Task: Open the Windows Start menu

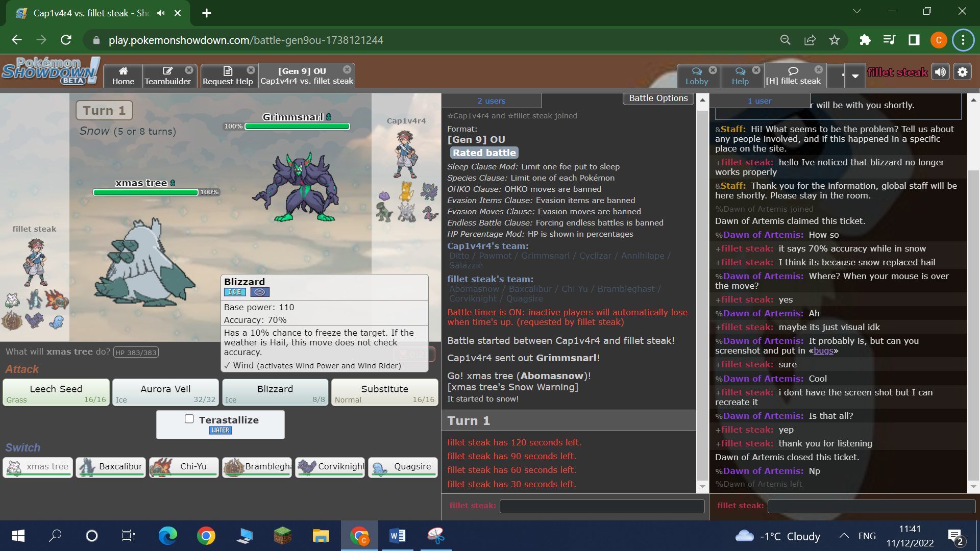Action: (18, 536)
